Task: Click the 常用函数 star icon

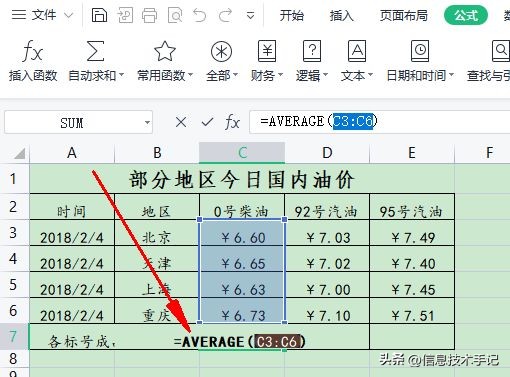Action: [165, 51]
